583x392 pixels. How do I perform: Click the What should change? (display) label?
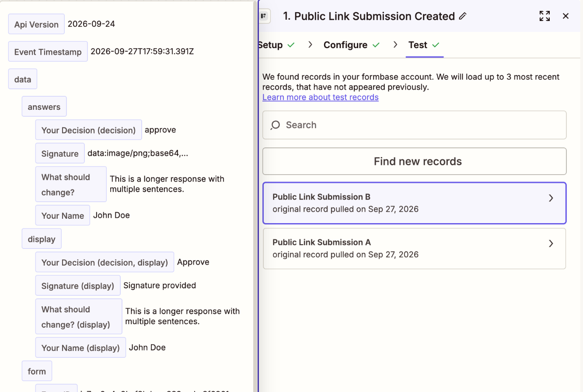pos(79,316)
